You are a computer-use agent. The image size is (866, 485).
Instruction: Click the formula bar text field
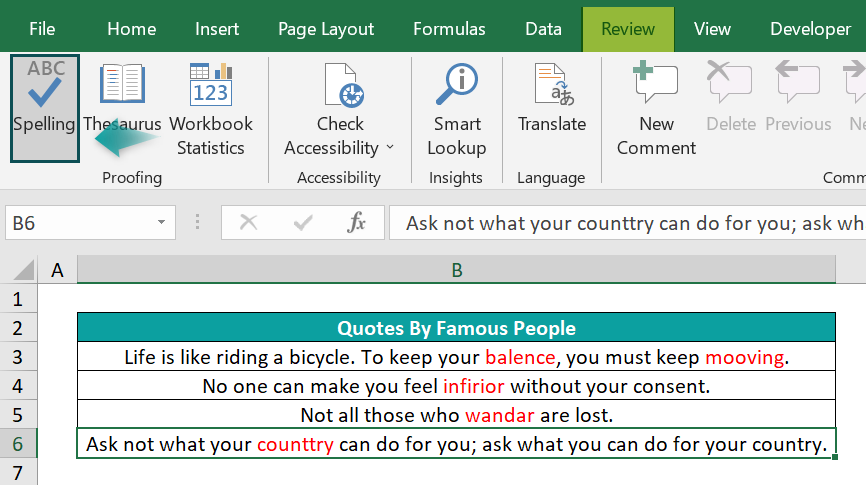[x=627, y=223]
